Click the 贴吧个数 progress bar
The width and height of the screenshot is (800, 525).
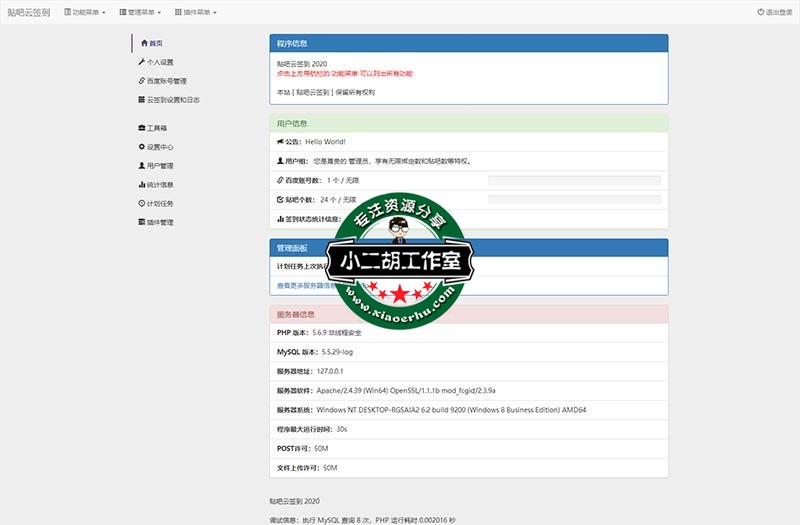click(574, 200)
